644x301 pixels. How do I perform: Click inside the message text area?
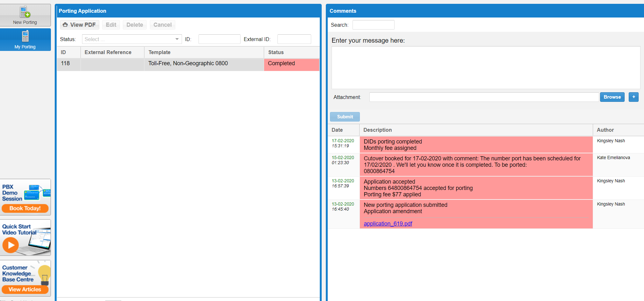[486, 67]
